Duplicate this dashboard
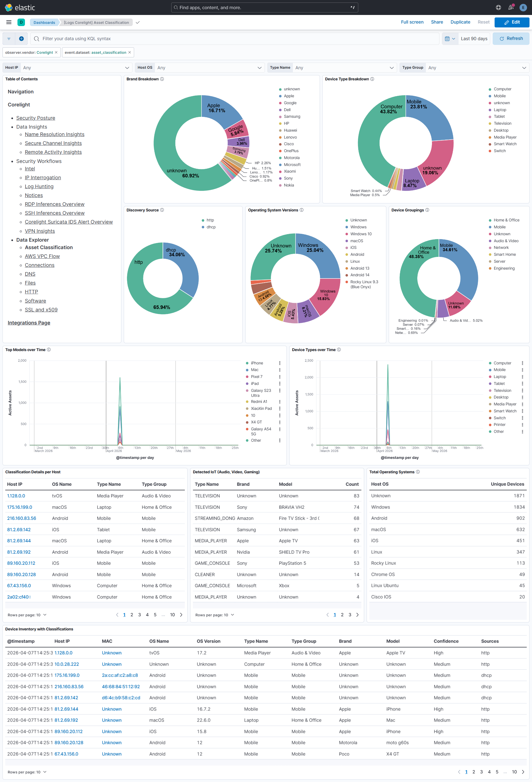The height and width of the screenshot is (782, 532). [460, 22]
